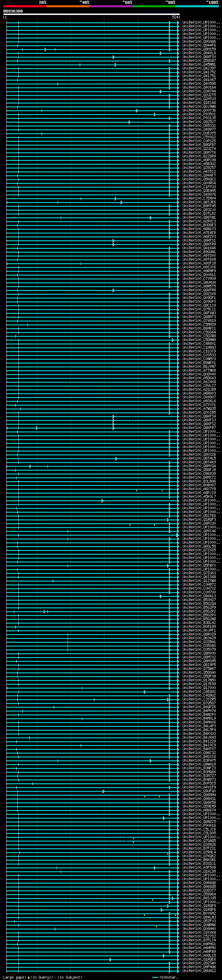Viewport: 222px width, 980px height.
Task: Select the UniRef100_O49907 label
Action: (x=199, y=397)
